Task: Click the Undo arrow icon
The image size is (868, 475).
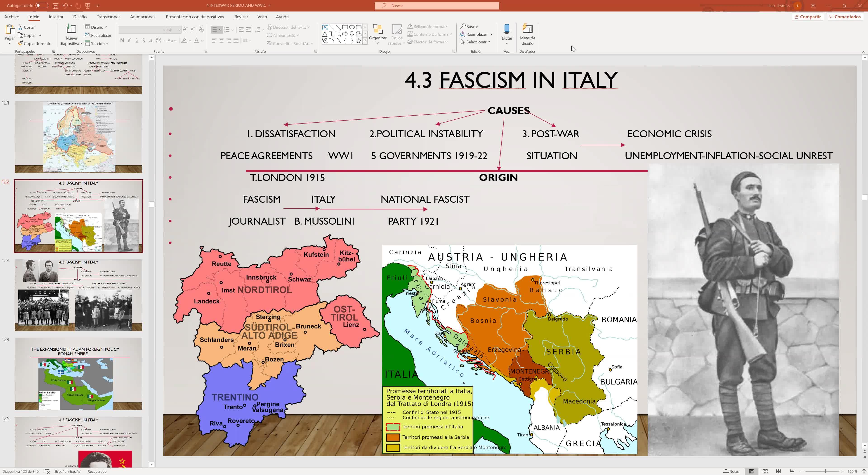Action: pyautogui.click(x=65, y=5)
